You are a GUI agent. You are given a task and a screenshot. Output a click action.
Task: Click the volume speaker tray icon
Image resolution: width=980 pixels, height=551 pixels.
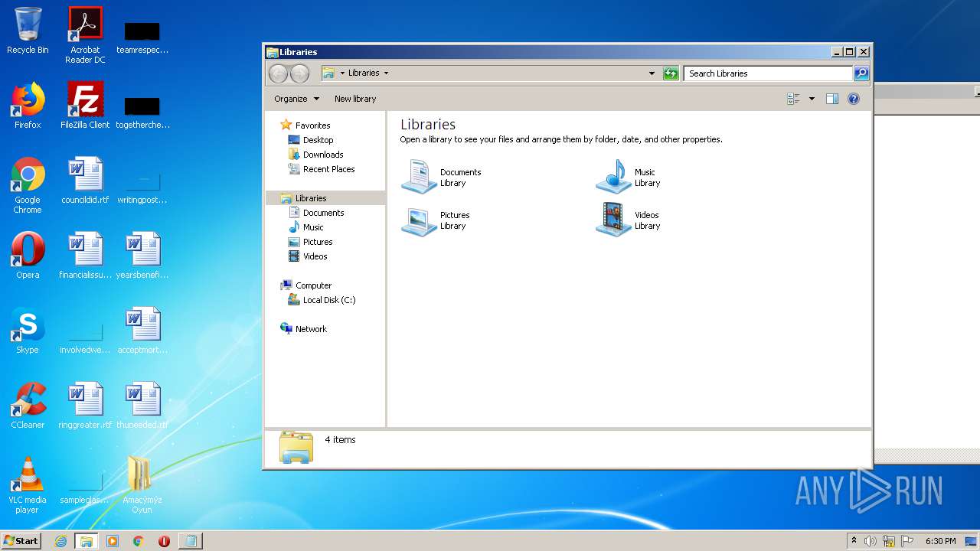tap(871, 541)
